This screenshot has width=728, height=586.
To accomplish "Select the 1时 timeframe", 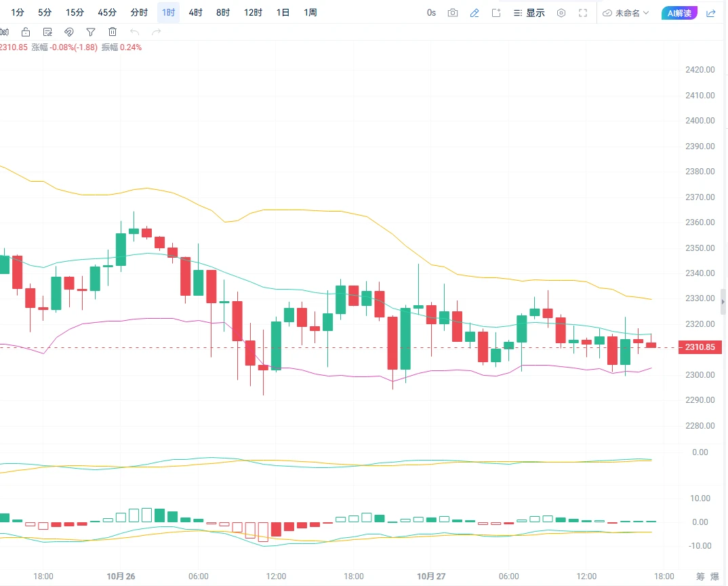I will point(169,12).
